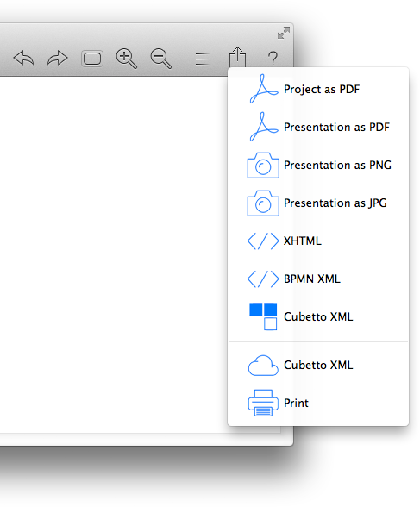Click the blank white canvas area
Screen dimensions: 420x507
113,252
